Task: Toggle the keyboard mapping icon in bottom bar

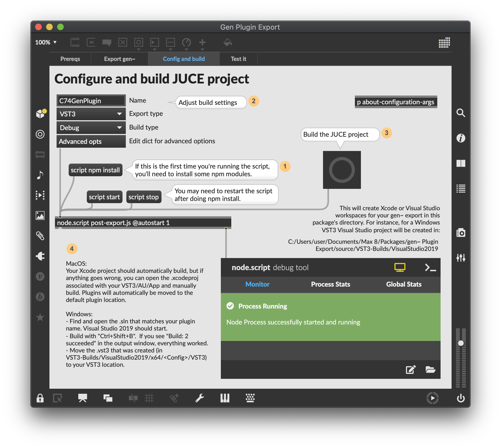Action: click(x=250, y=398)
